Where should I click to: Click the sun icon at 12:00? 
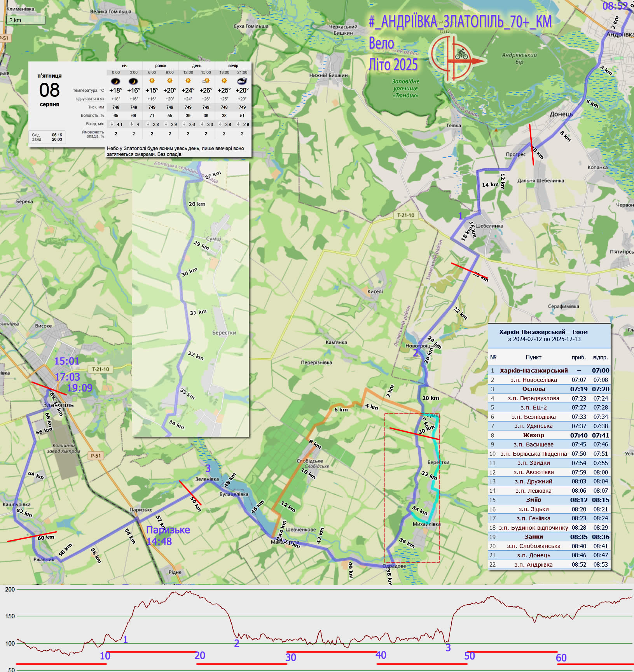tap(188, 81)
